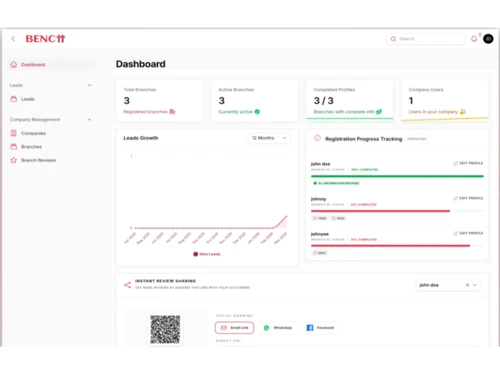This screenshot has height=375, width=500.
Task: Click the johnny branch name
Action: point(318,199)
